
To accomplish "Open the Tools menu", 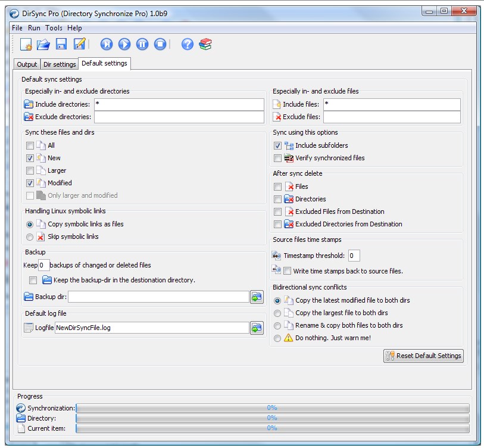I will tap(54, 28).
